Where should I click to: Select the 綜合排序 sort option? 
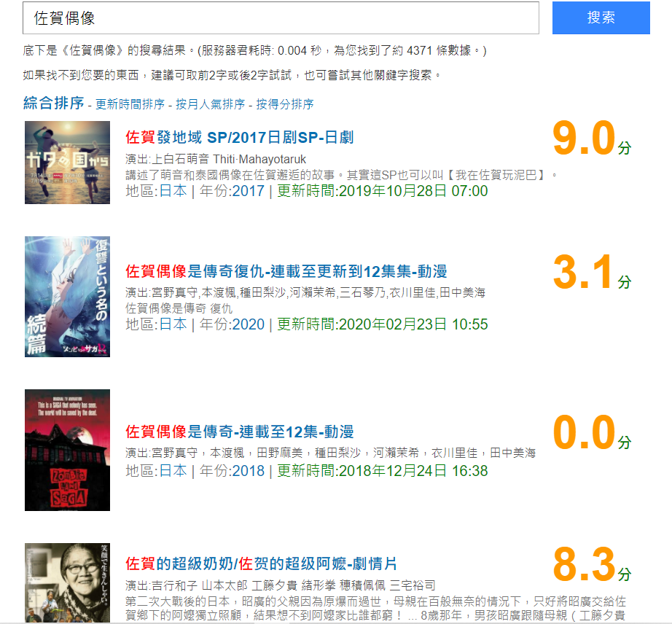54,103
